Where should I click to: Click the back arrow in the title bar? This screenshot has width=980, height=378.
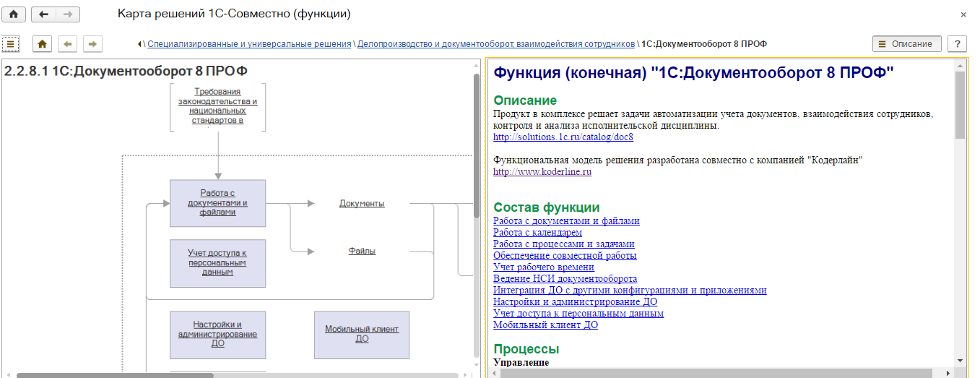(44, 14)
